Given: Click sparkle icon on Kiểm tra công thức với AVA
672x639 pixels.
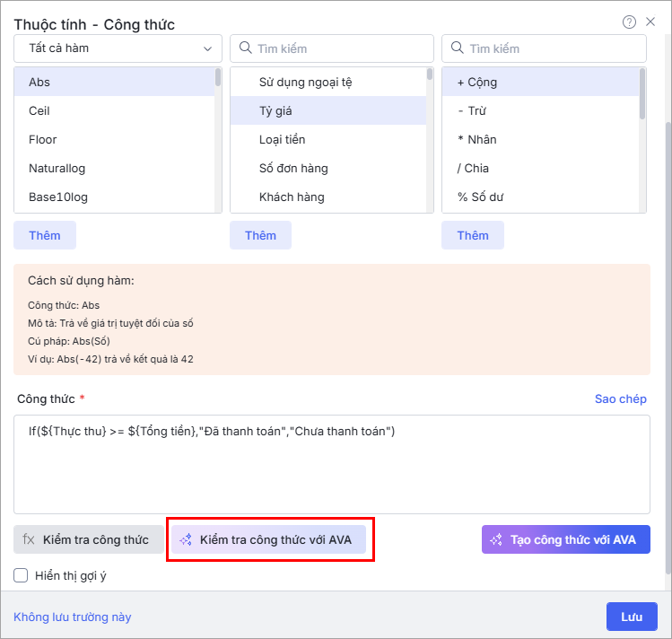Looking at the screenshot, I should coord(186,539).
